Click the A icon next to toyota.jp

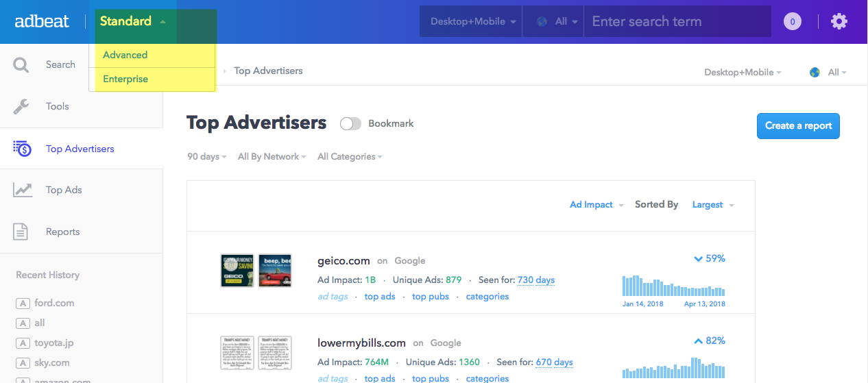click(x=23, y=343)
